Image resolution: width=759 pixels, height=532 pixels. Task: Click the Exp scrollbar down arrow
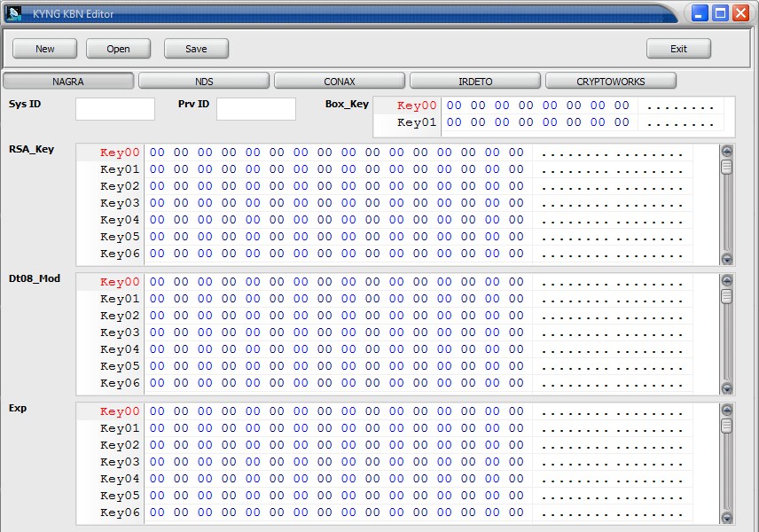pyautogui.click(x=726, y=518)
